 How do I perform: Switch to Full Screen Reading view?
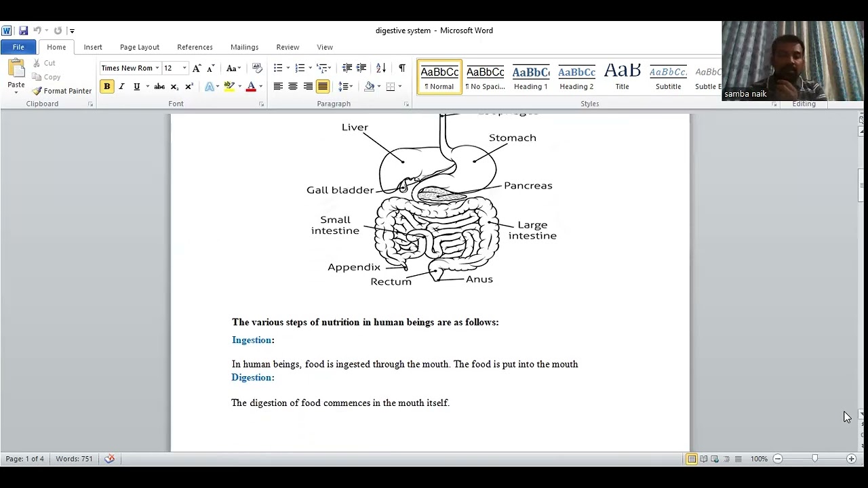point(703,459)
